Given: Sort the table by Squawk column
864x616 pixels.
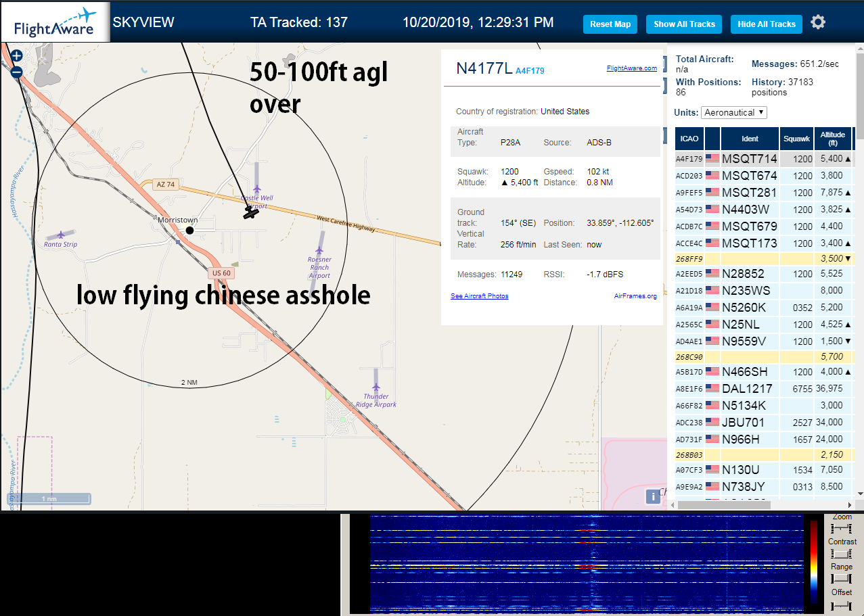Looking at the screenshot, I should tap(796, 139).
